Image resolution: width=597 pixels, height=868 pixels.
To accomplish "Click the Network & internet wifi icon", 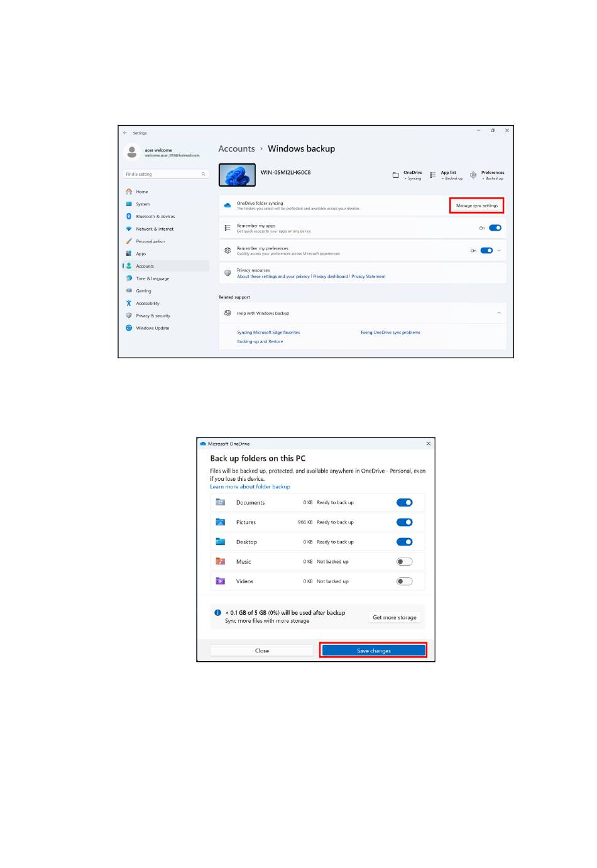I will [129, 229].
